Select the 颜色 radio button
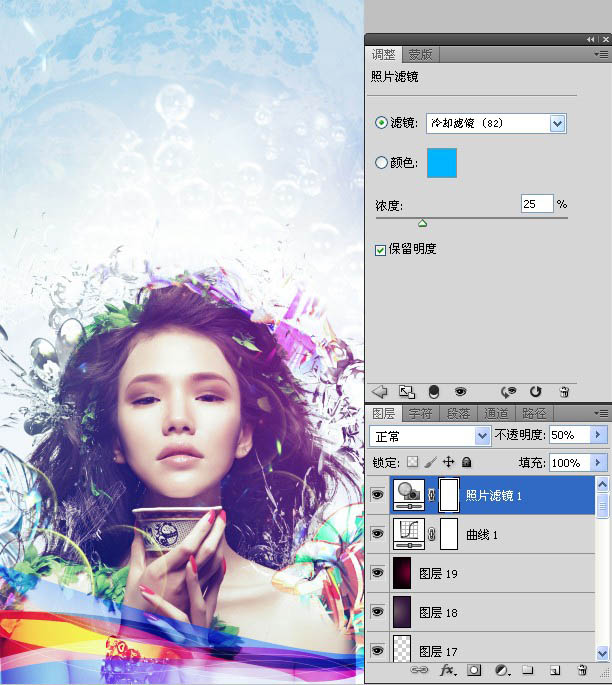The image size is (612, 685). pyautogui.click(x=381, y=163)
